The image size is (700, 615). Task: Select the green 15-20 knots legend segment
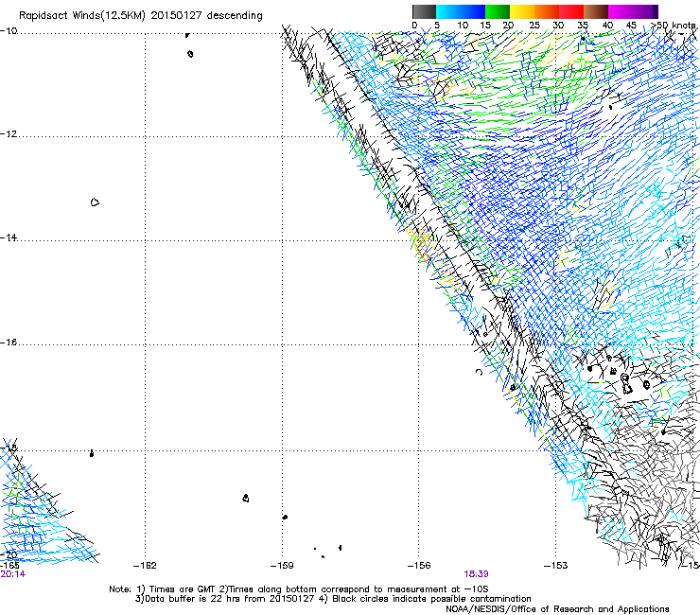click(498, 11)
